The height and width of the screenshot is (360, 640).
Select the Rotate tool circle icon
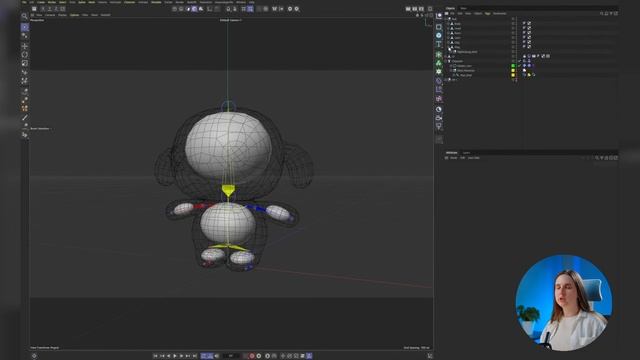tap(25, 55)
